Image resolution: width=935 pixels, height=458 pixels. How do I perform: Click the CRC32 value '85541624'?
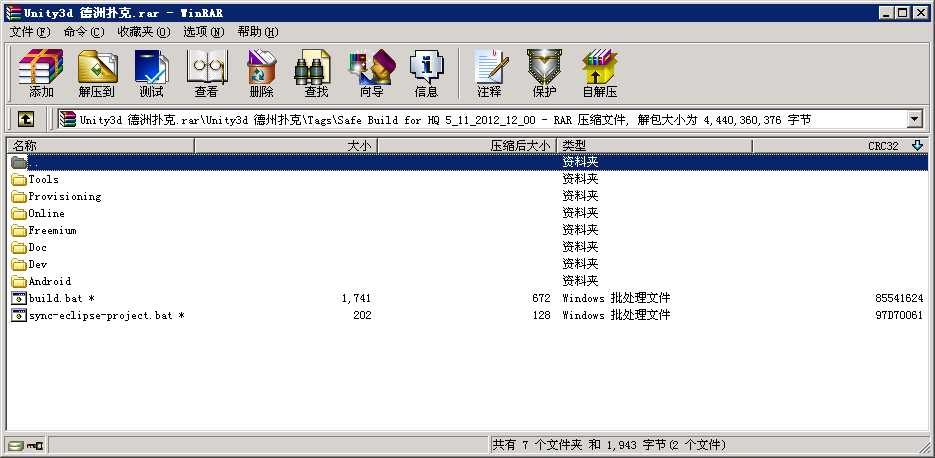(899, 298)
